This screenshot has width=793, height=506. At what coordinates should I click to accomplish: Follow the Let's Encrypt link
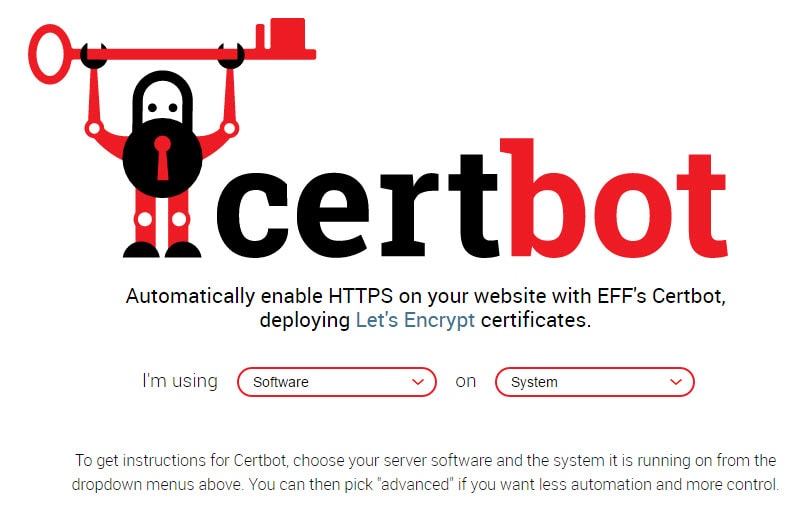[415, 320]
